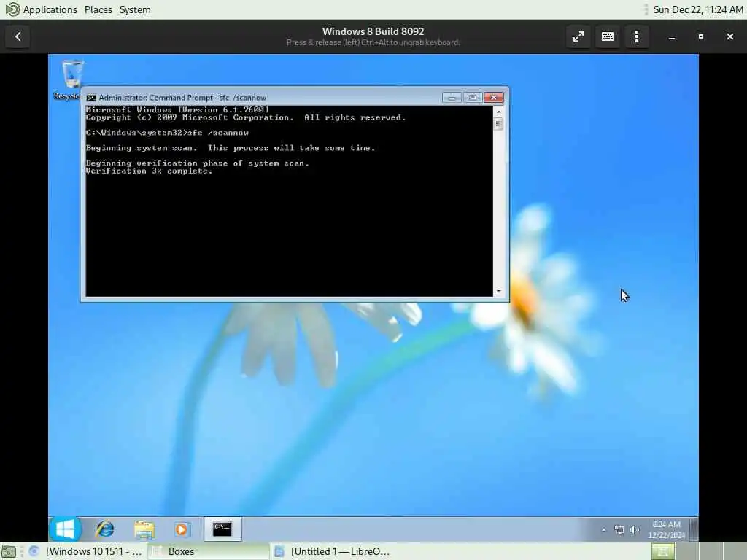Open the three-dot options menu in Boxes
Screen dimensions: 747x560
pos(637,36)
